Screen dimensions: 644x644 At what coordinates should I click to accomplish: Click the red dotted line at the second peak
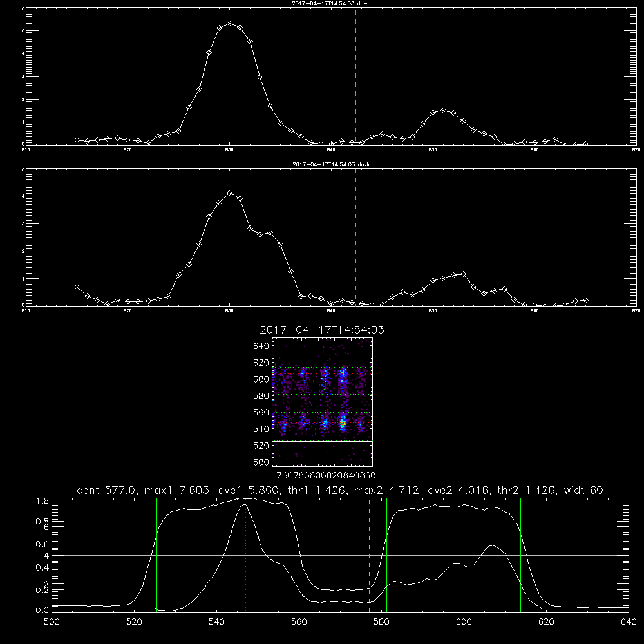(x=493, y=555)
